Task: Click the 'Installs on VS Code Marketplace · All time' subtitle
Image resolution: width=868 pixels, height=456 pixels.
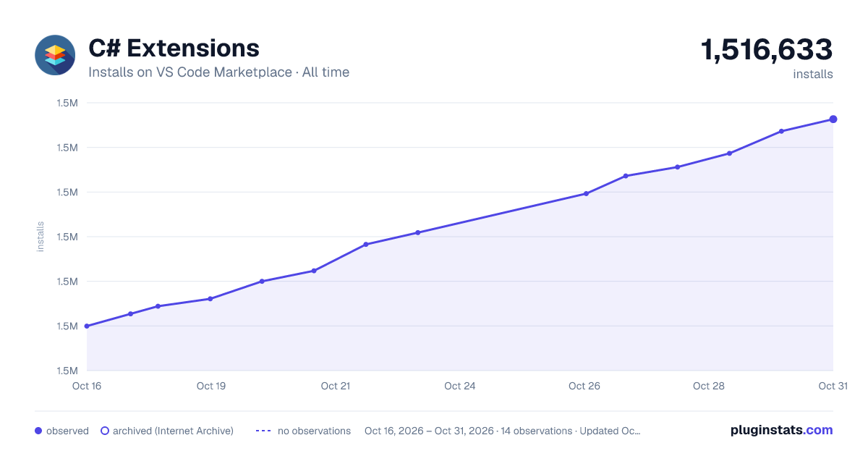Action: (x=218, y=72)
